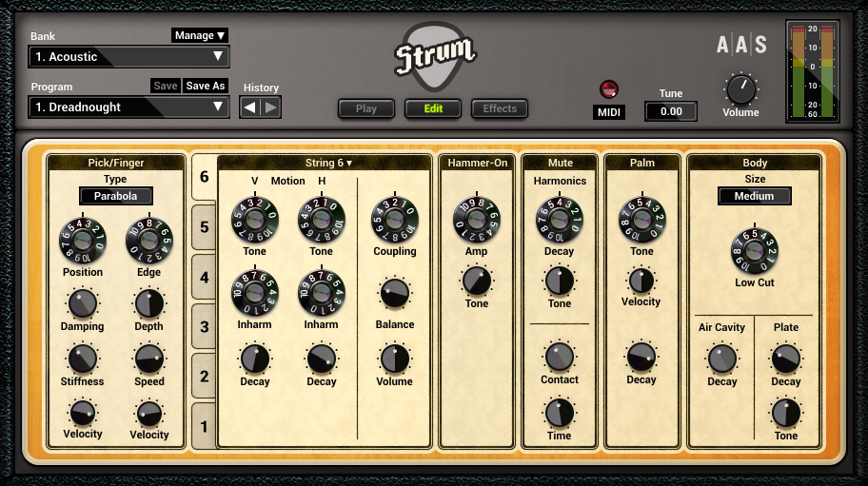Click the AAS logo
This screenshot has width=868, height=486.
click(741, 45)
